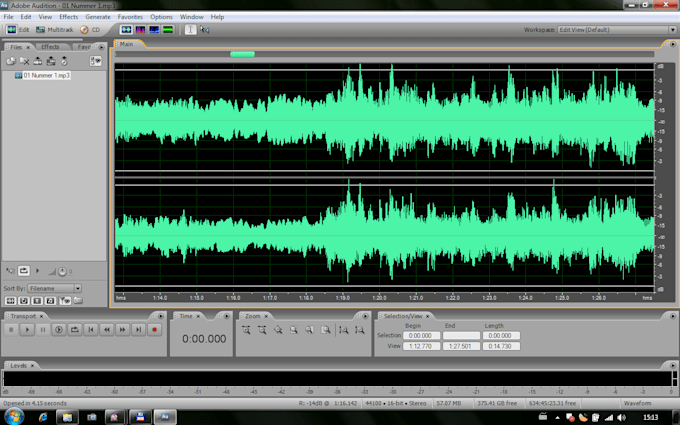680x425 pixels.
Task: Toggle Show Audio Files filter button
Action: pyautogui.click(x=11, y=300)
